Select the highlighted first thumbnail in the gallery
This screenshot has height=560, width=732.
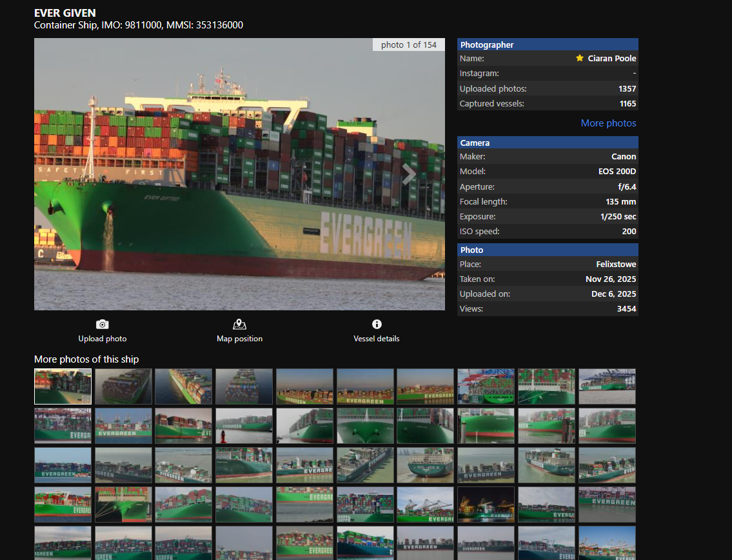click(63, 386)
